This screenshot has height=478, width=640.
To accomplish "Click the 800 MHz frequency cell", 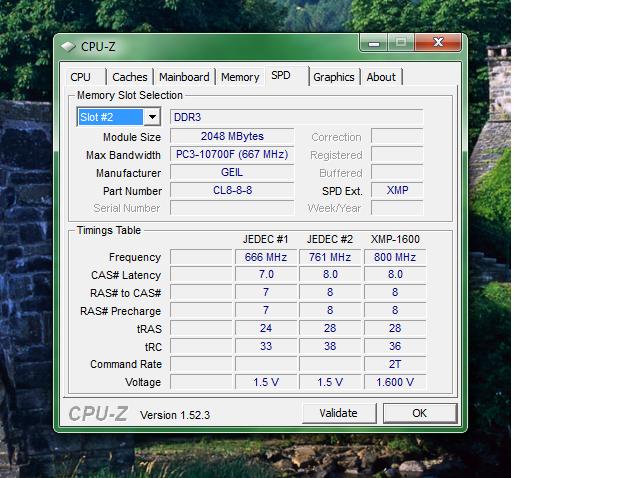I will point(395,257).
